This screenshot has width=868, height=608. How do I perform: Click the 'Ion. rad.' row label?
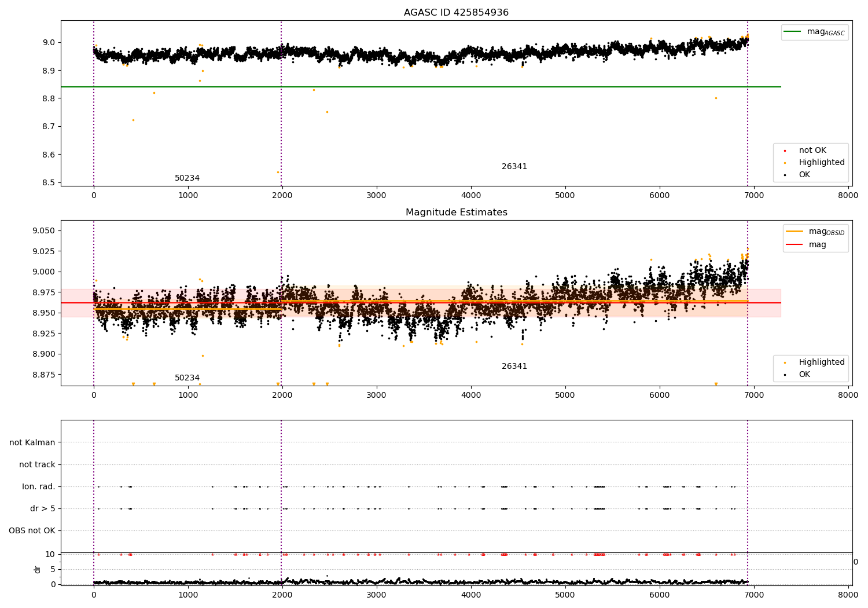(39, 486)
